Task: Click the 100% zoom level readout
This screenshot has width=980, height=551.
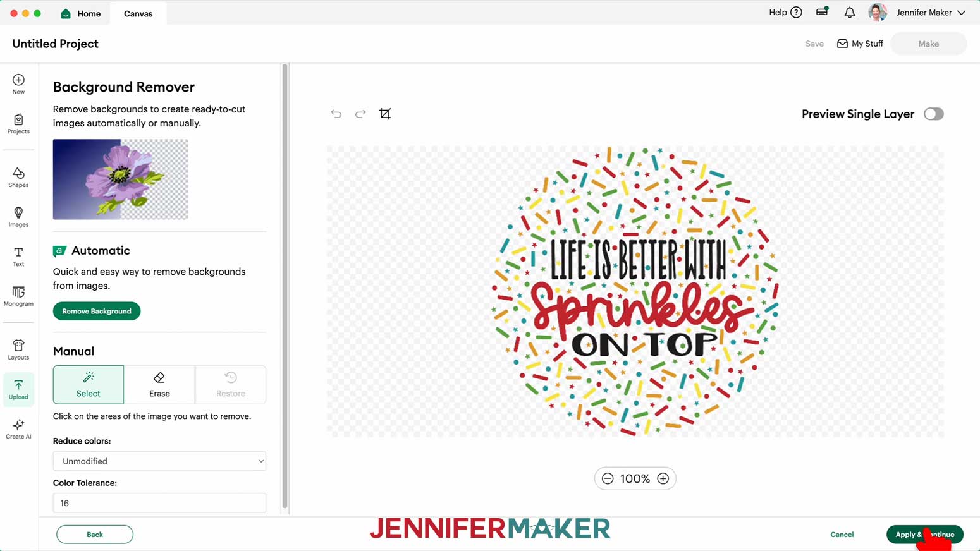Action: click(x=635, y=478)
